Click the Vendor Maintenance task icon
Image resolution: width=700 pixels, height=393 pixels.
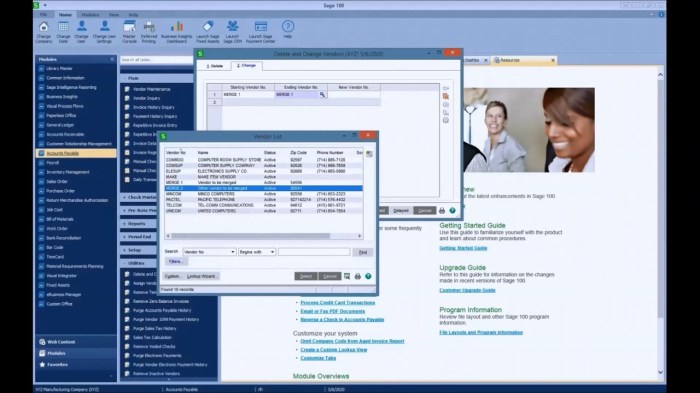tap(127, 89)
